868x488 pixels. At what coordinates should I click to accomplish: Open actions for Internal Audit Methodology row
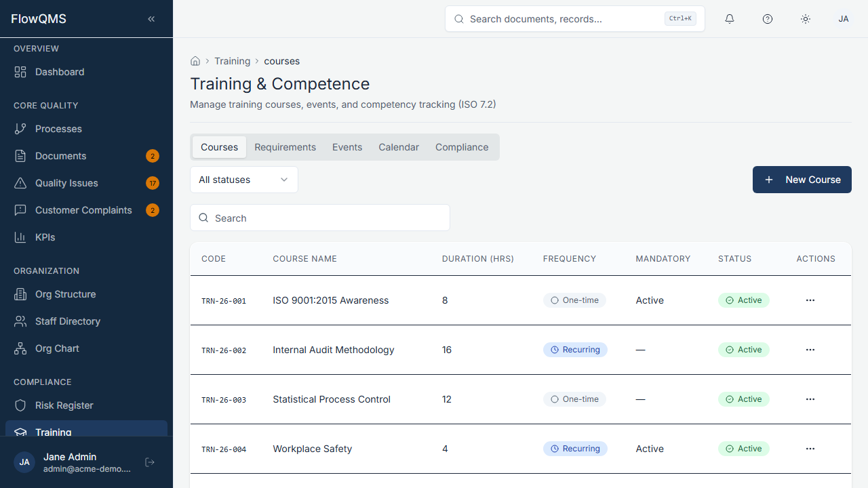tap(810, 350)
